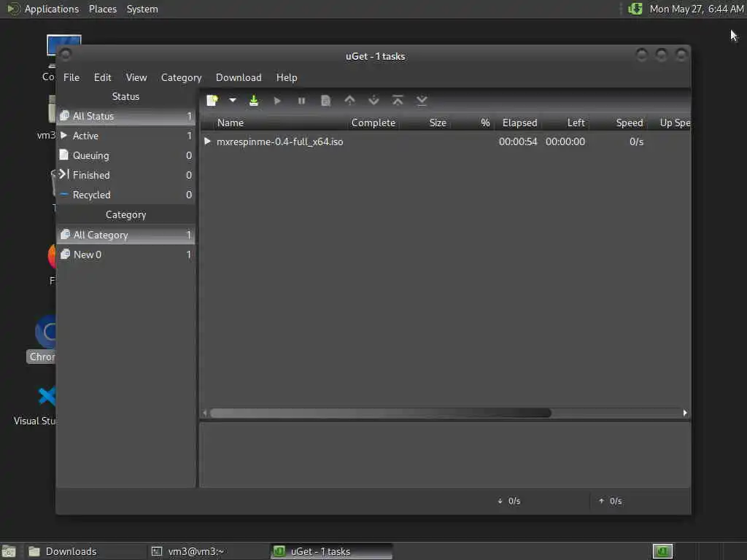Click the uGet - 1 tasks taskbar button
The height and width of the screenshot is (560, 747).
click(x=332, y=551)
